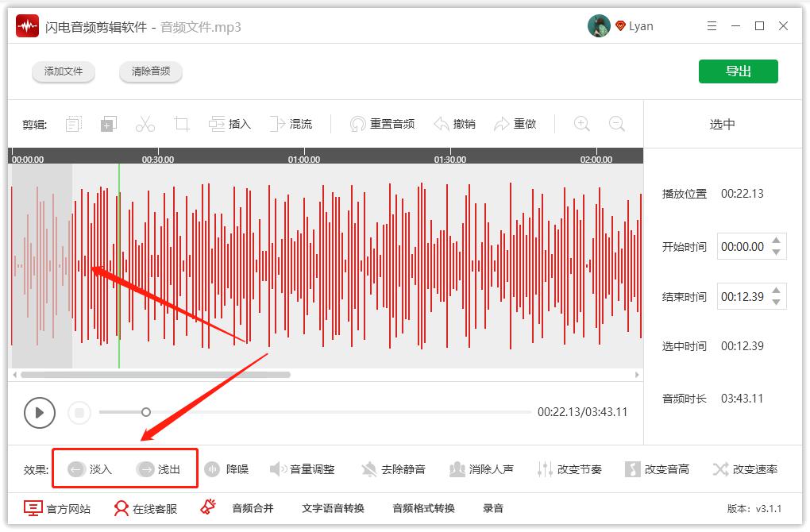Redo with the 重做 button

pos(515,124)
